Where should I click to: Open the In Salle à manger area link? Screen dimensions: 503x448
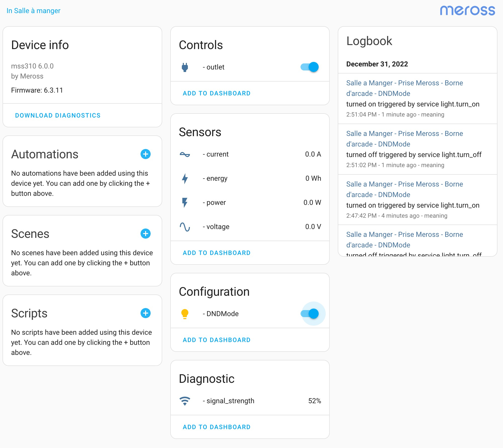coord(33,10)
